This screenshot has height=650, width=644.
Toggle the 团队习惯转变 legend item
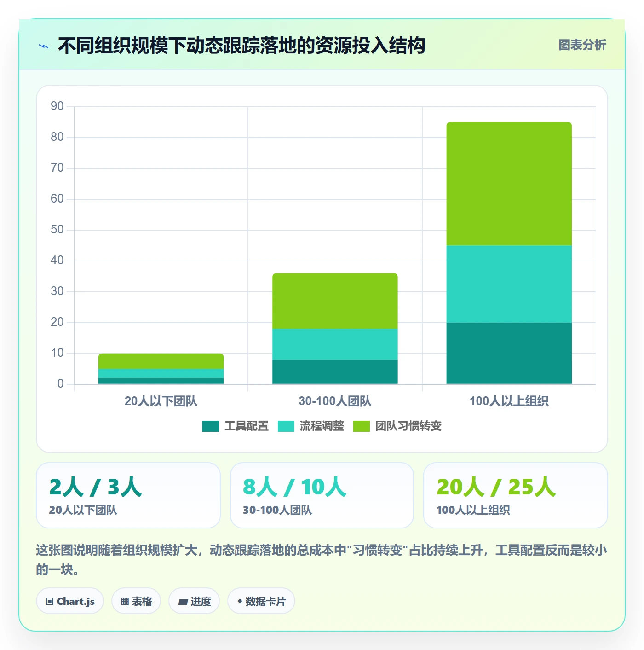[397, 426]
